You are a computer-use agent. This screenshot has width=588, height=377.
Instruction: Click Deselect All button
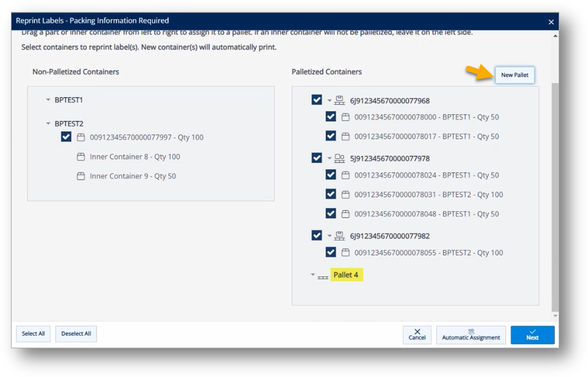pos(76,334)
